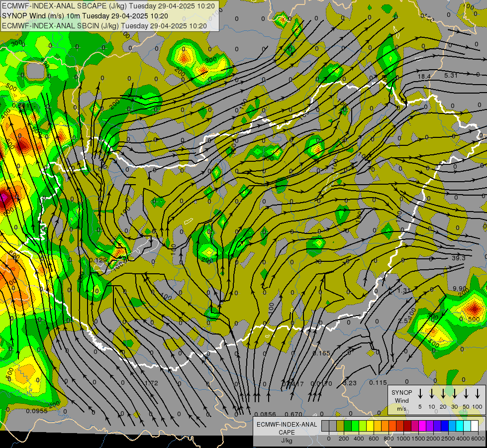487x448 pixels.
Task: Click the 200 tick label in CAPE legend
Action: 344,439
